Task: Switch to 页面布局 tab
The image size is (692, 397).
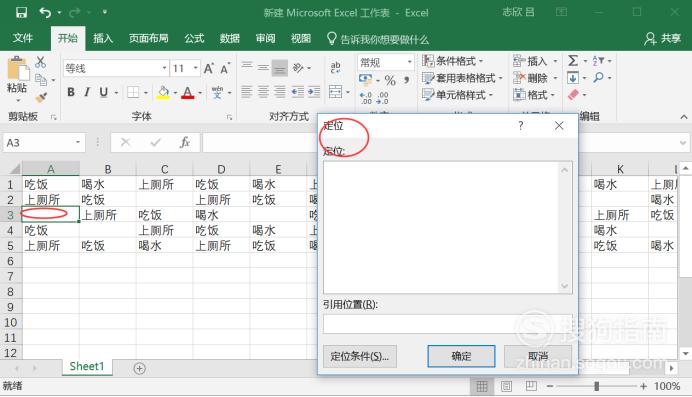Action: pos(149,38)
